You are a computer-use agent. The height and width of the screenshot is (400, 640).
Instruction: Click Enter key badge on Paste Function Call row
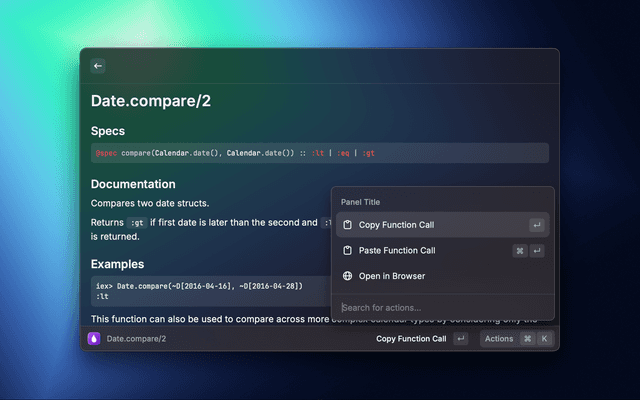coord(537,251)
